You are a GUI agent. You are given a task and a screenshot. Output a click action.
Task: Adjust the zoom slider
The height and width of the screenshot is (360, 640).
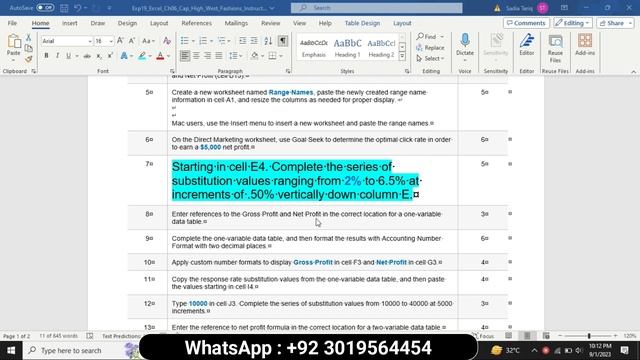click(x=589, y=336)
